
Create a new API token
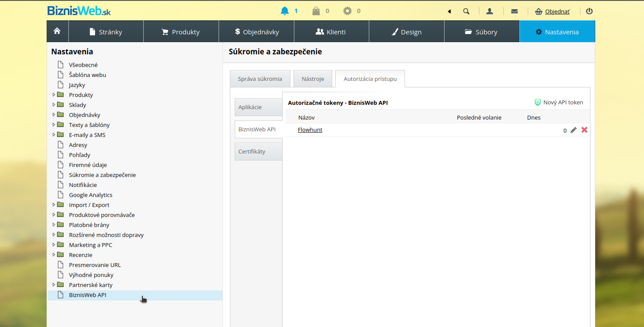(559, 102)
